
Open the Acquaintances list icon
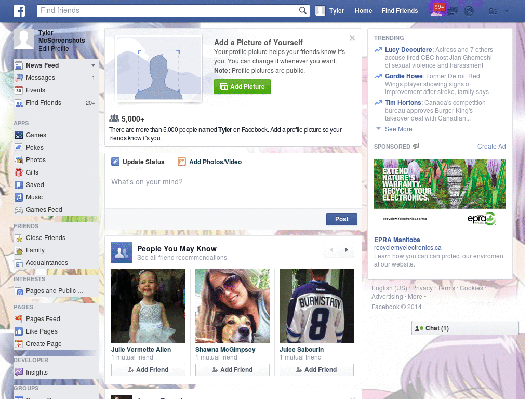point(19,263)
